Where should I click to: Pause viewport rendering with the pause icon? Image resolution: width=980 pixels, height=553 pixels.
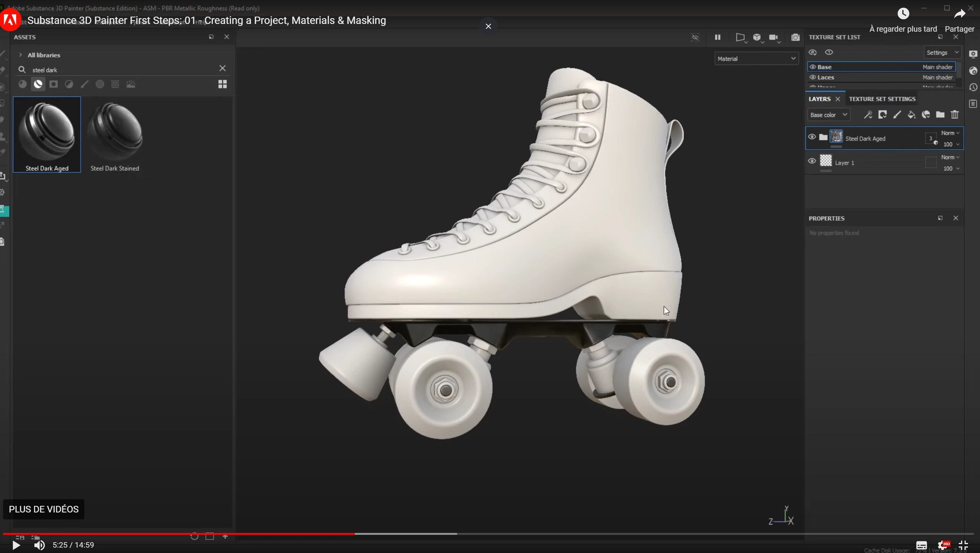718,37
